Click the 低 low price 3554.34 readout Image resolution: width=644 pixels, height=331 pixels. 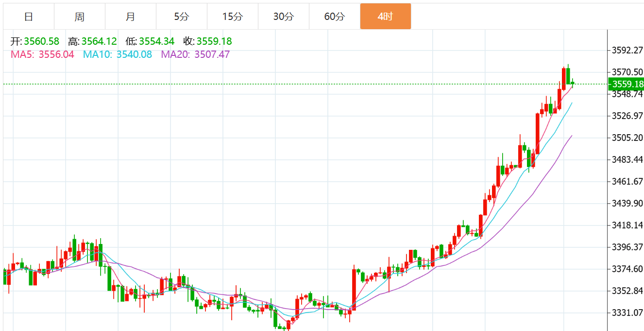pyautogui.click(x=150, y=42)
